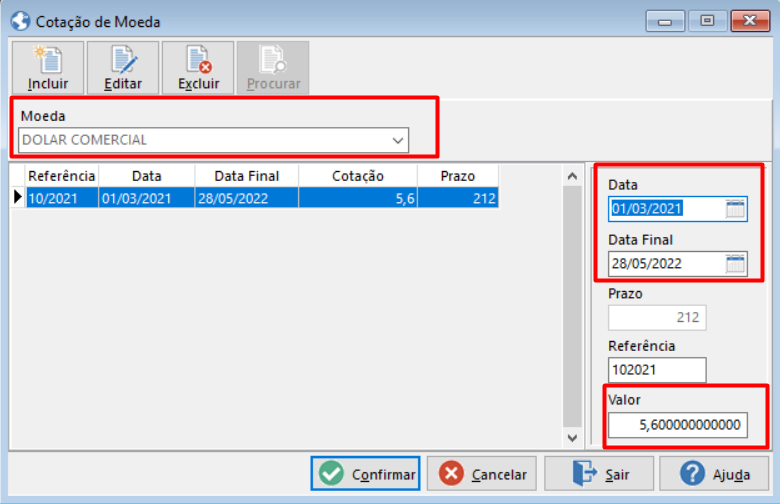Click the Excluir toolbar button

[198, 68]
